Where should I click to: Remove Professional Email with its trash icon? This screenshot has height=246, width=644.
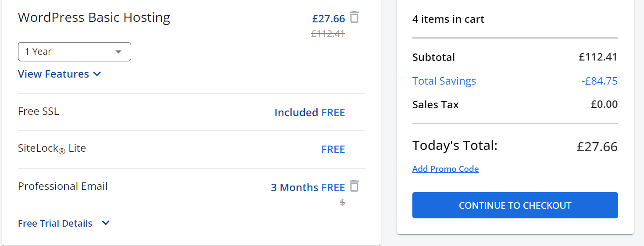click(x=354, y=186)
